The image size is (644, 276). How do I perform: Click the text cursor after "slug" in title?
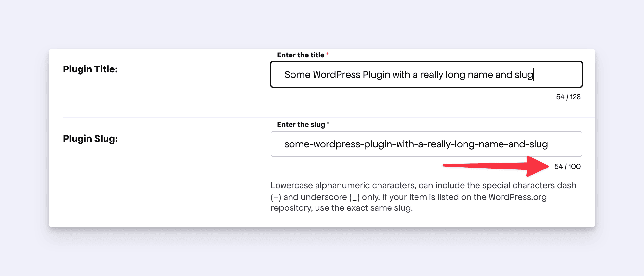point(533,75)
